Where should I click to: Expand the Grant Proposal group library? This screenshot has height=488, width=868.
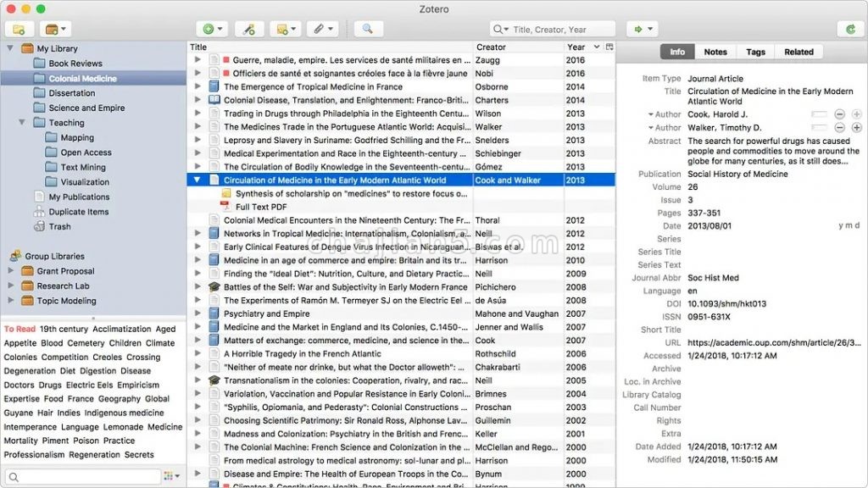pos(10,271)
